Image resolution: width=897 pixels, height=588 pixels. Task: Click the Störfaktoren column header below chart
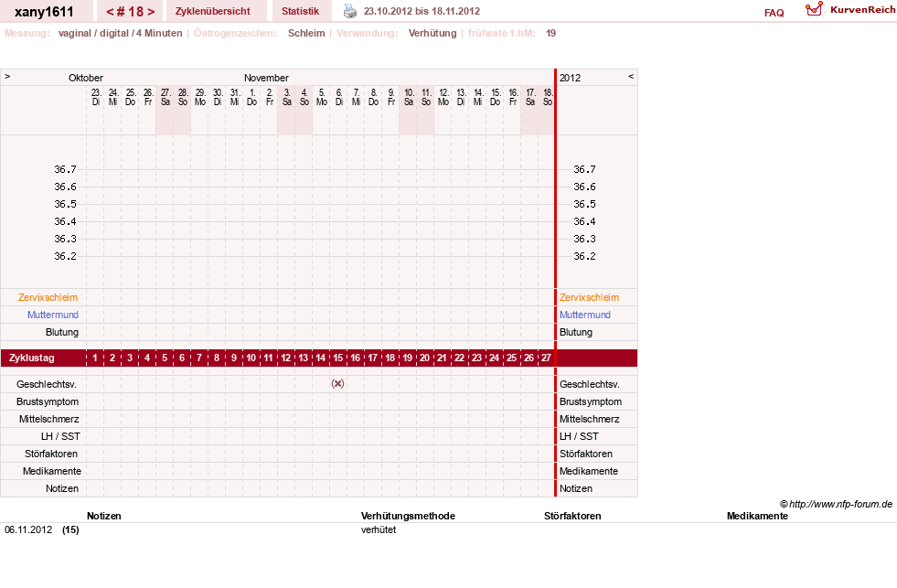[x=572, y=516]
